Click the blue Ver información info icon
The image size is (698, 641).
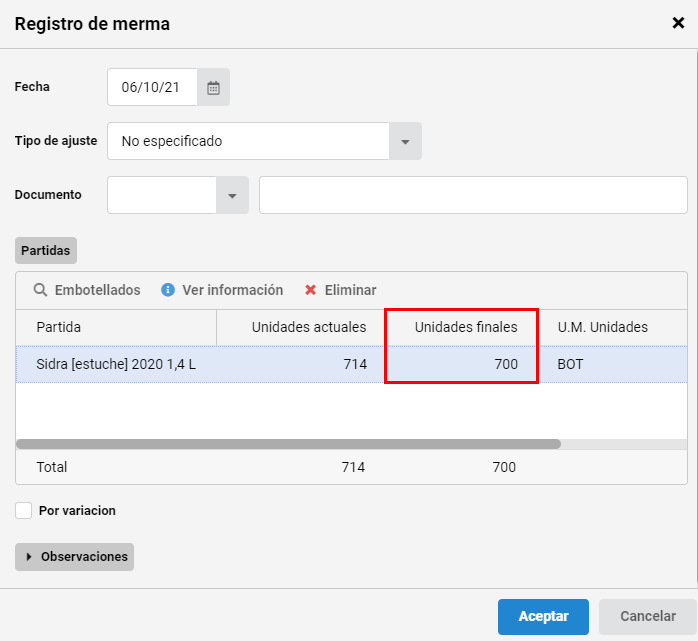tap(167, 290)
